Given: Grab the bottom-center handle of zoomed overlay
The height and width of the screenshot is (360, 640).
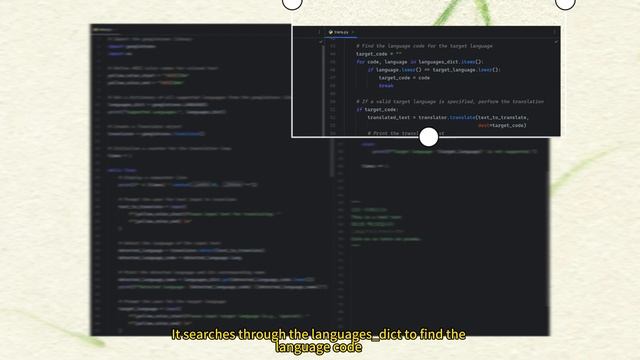Looking at the screenshot, I should click(x=429, y=137).
